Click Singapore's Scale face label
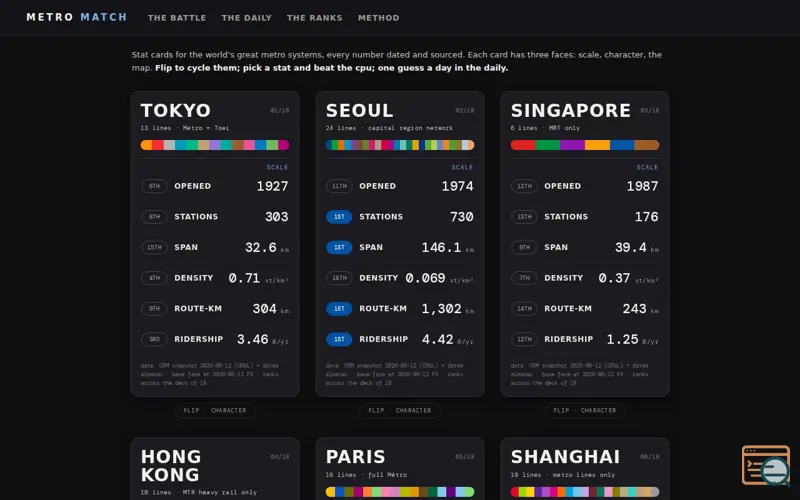 click(x=647, y=167)
